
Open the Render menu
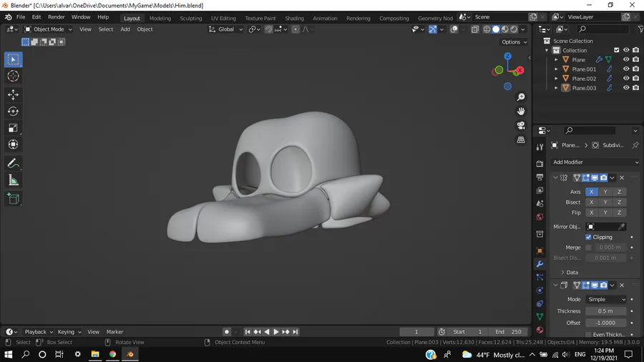57,17
